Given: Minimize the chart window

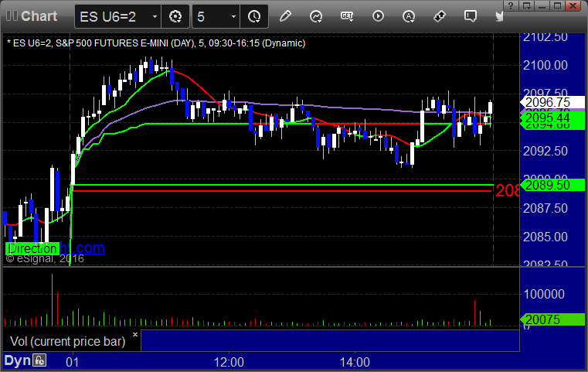Looking at the screenshot, I should pyautogui.click(x=542, y=5).
